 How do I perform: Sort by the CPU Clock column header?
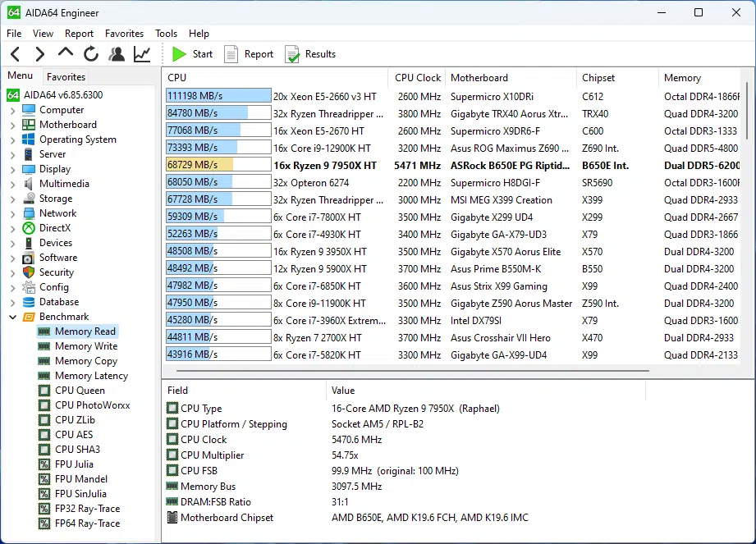pos(417,78)
